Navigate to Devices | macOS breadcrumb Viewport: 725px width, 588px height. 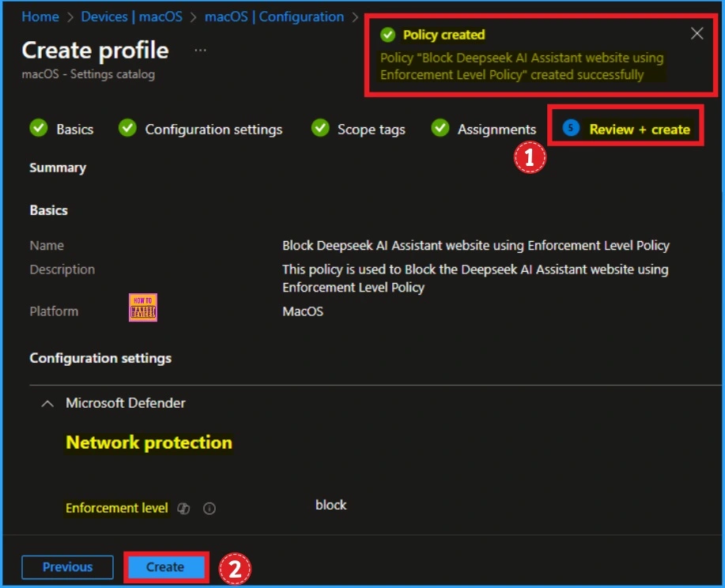pyautogui.click(x=132, y=17)
